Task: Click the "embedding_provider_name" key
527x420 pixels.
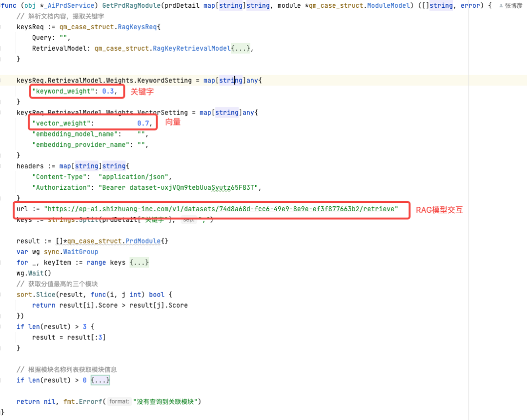Action: (x=81, y=145)
